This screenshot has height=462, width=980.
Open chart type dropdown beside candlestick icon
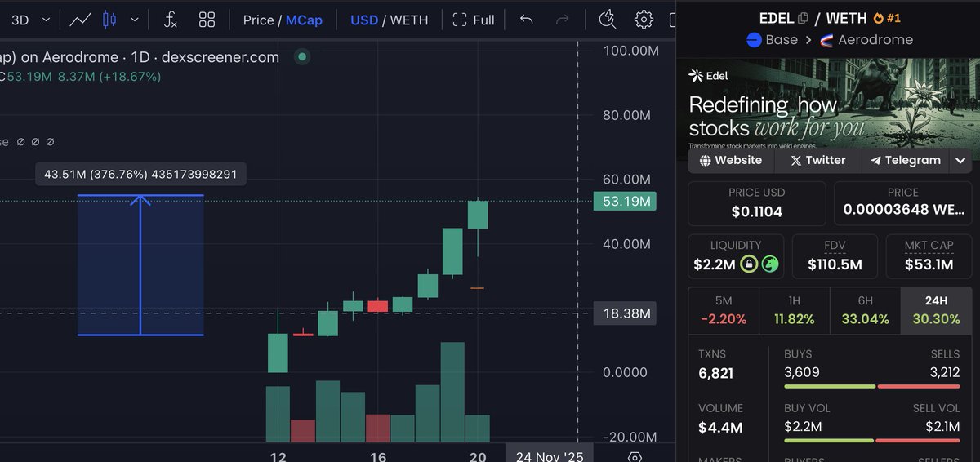pos(135,20)
